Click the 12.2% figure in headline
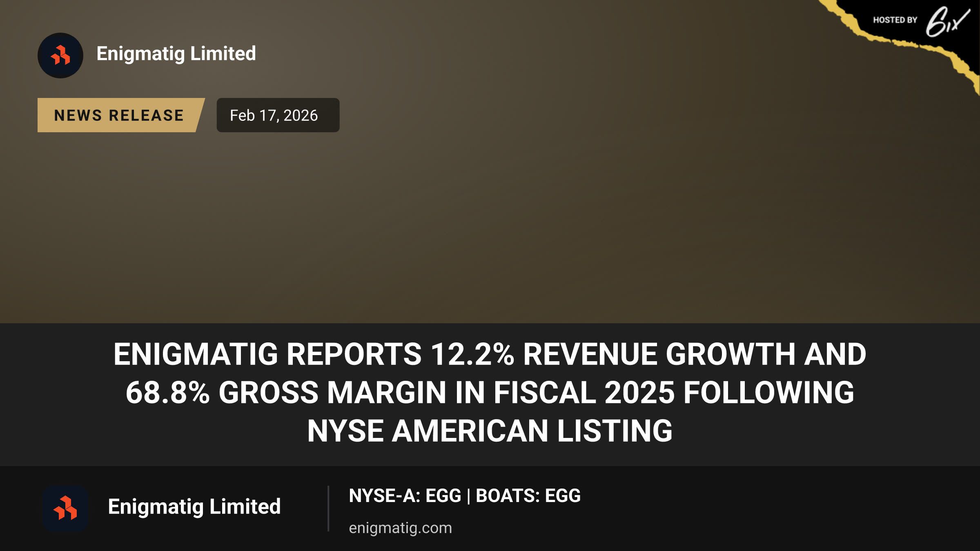This screenshot has width=980, height=551. [x=472, y=354]
